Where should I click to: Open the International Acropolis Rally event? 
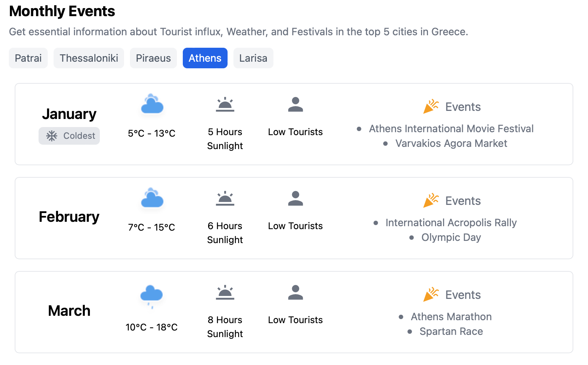(451, 223)
